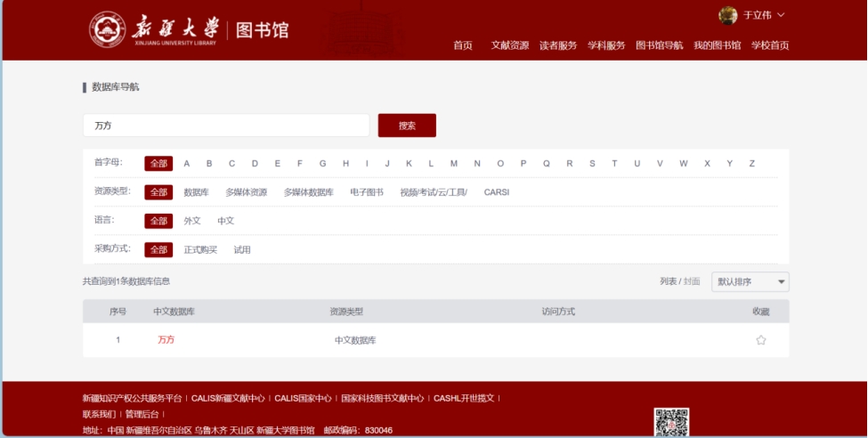Select 全部 in the 采购方式 filter

coord(158,250)
